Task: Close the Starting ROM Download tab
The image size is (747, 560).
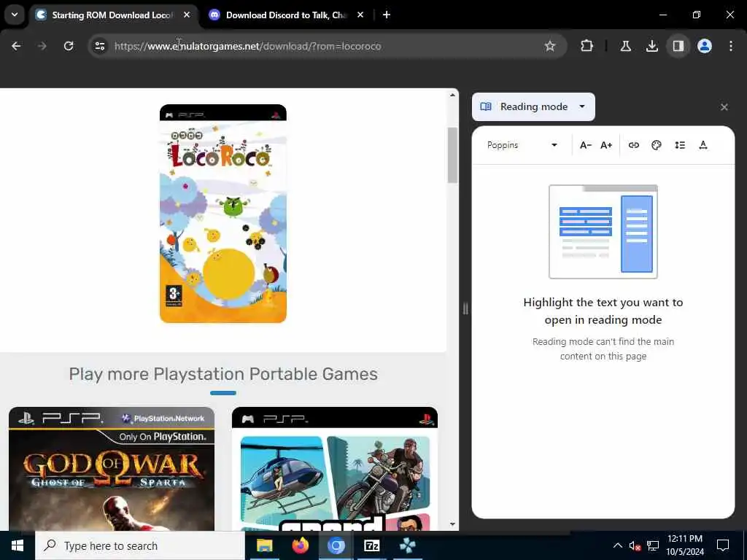Action: (x=187, y=15)
